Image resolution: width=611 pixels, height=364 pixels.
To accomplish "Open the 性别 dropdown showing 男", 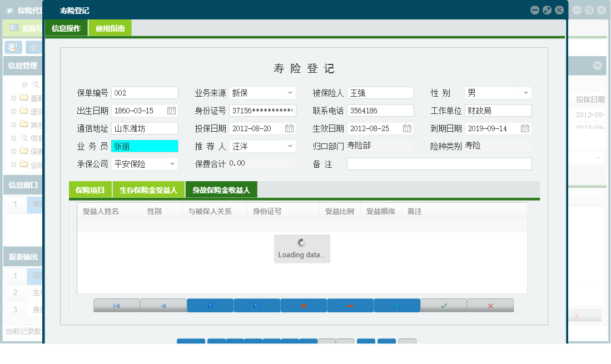I will pyautogui.click(x=526, y=92).
